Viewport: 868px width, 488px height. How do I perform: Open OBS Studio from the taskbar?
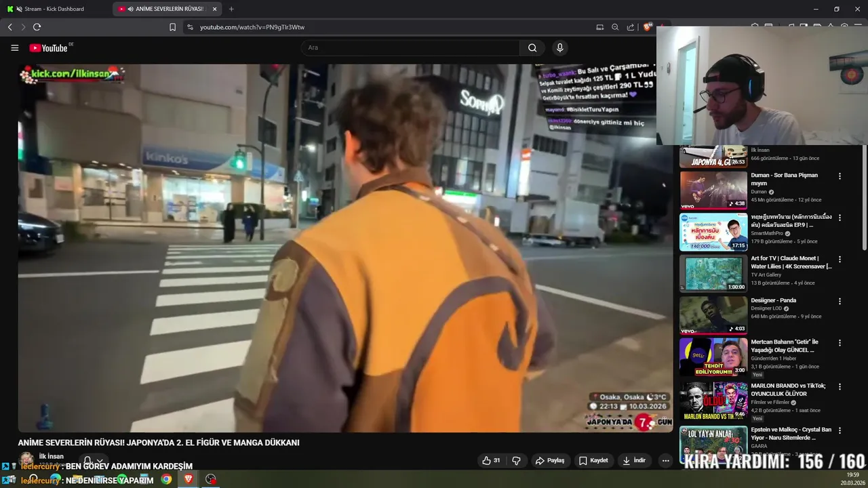click(211, 479)
